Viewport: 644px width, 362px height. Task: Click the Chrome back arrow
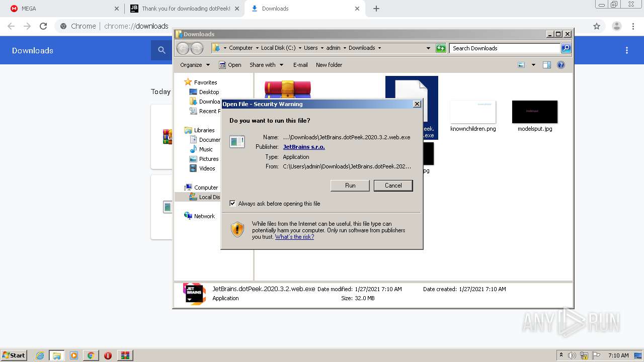[x=11, y=26]
